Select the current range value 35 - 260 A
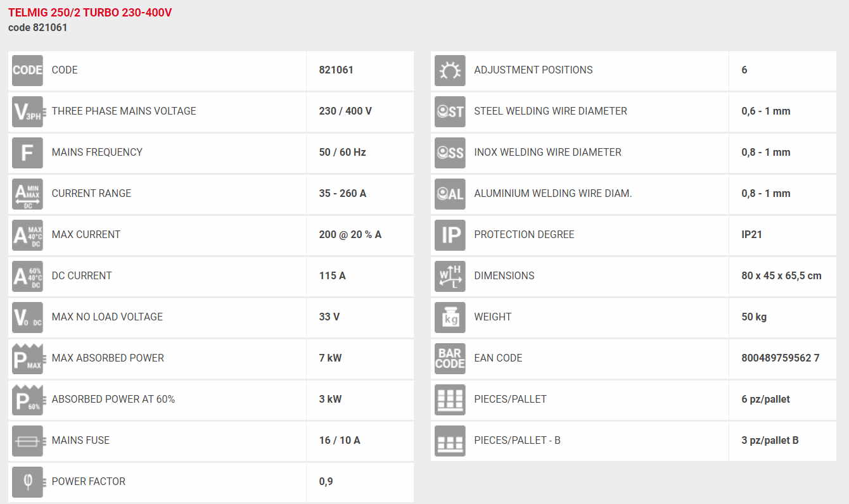This screenshot has width=849, height=504. pos(343,193)
